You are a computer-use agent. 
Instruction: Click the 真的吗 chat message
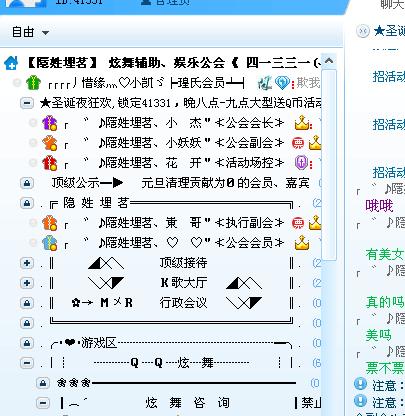[385, 302]
